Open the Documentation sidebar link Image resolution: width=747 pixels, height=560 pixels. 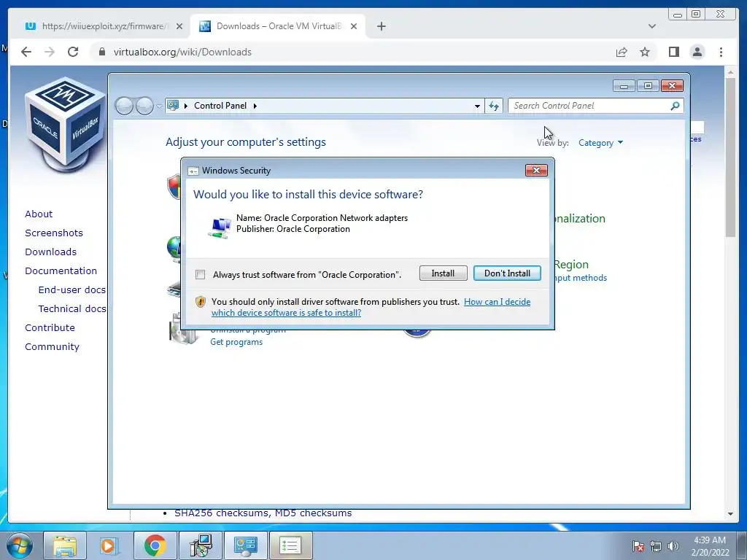pos(61,271)
